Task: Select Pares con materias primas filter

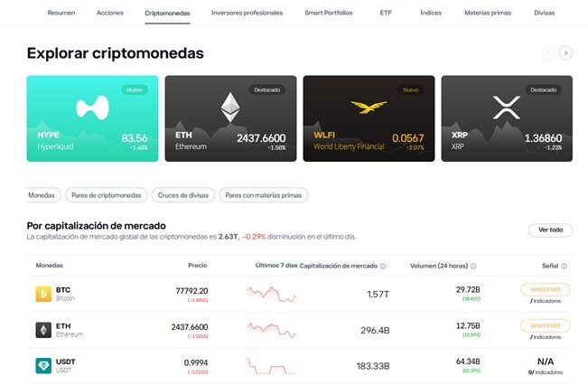Action: point(263,195)
